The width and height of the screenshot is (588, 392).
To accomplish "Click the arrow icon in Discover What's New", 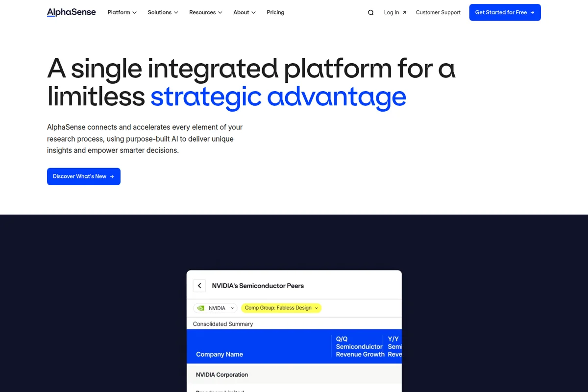I will coord(112,176).
